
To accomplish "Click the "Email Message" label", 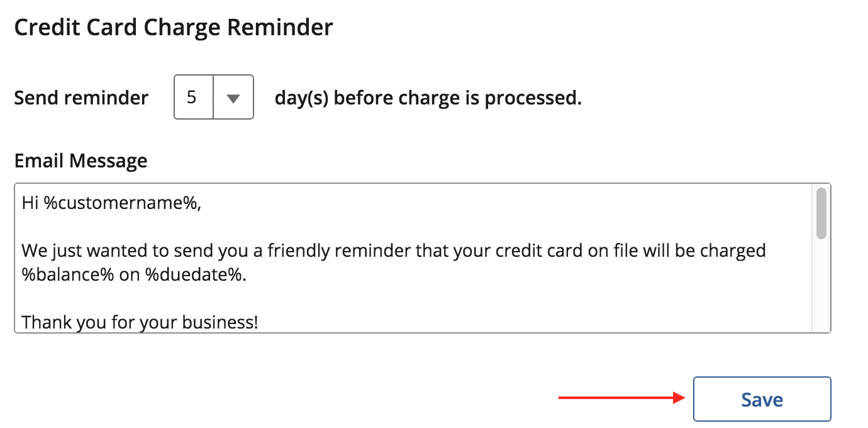I will [x=81, y=160].
